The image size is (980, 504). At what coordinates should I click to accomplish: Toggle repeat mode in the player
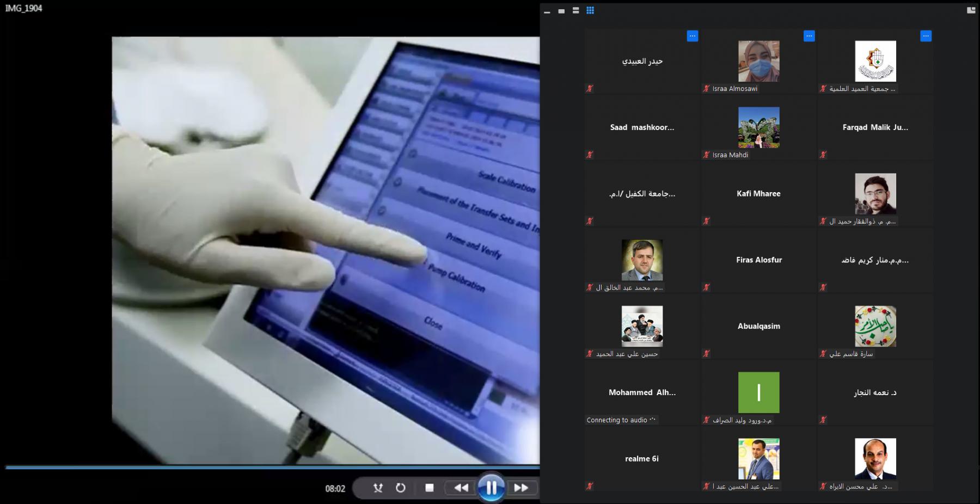[401, 488]
